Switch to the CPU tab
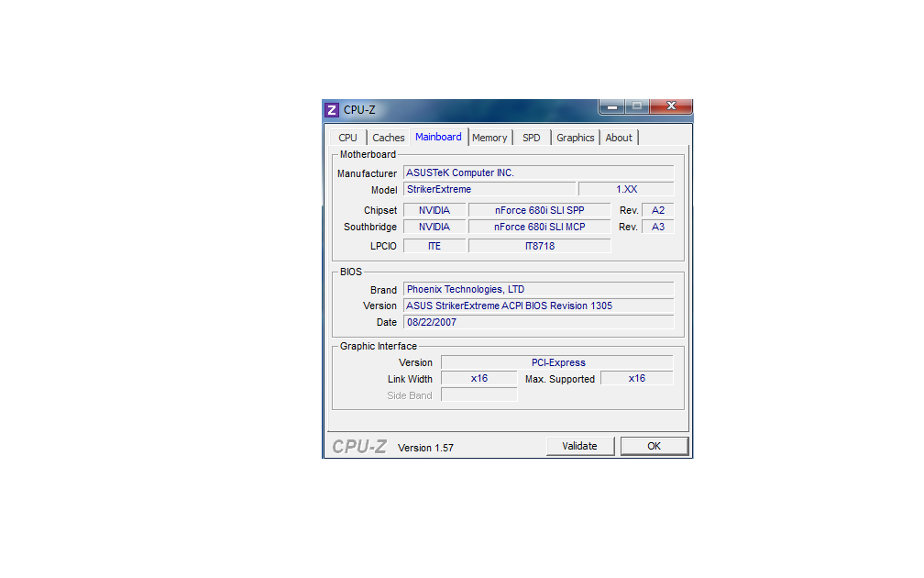924x578 pixels. [347, 138]
